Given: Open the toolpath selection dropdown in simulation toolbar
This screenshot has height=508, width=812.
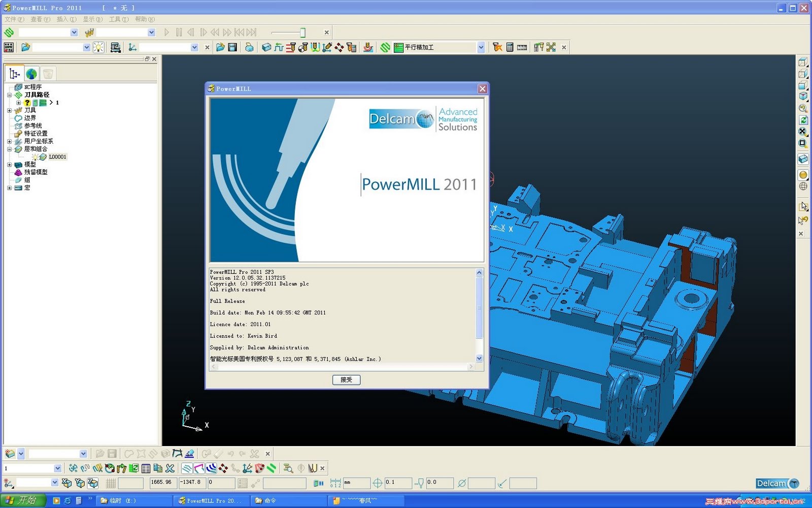Looking at the screenshot, I should 74,33.
